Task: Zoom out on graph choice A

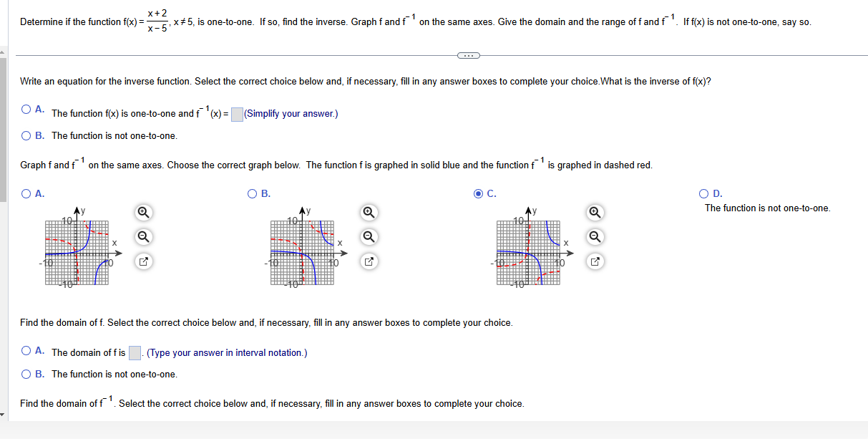Action: [142, 236]
